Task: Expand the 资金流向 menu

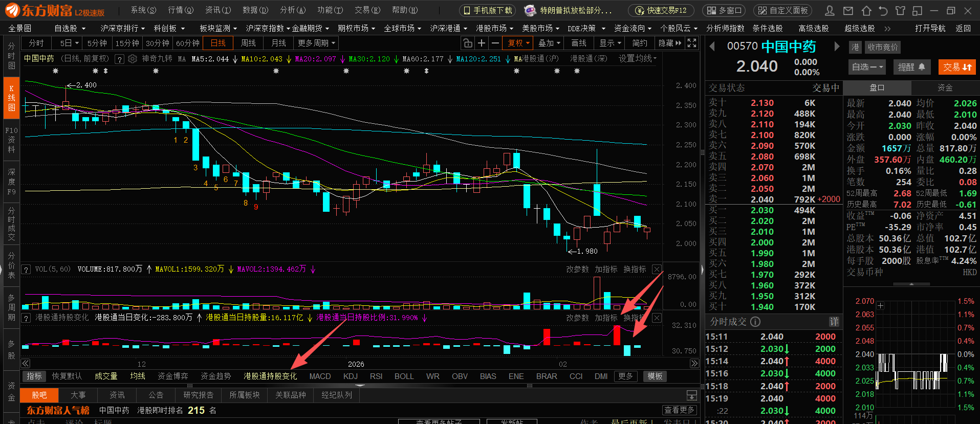Action: click(633, 29)
